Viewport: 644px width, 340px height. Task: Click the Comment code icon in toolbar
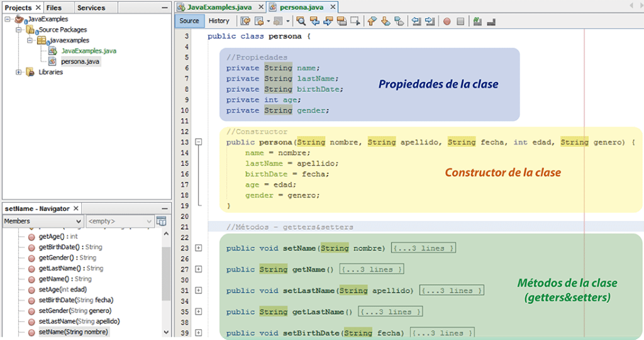click(x=477, y=21)
